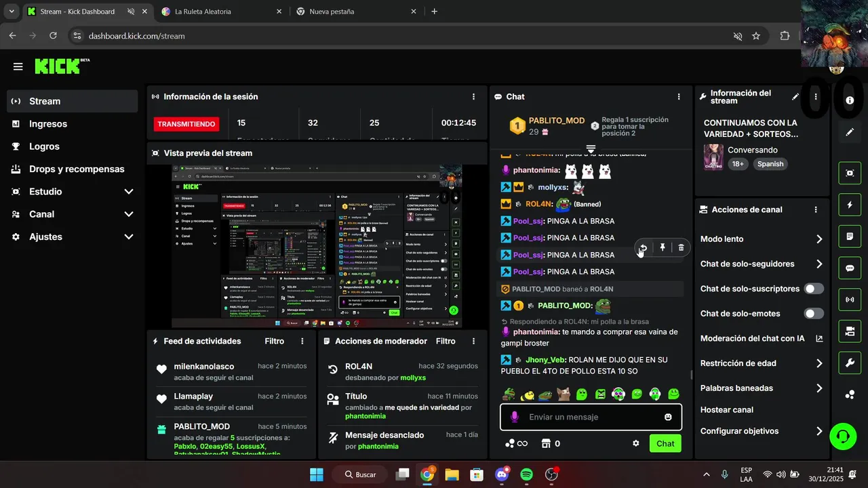Click the stream preview thumbnail
This screenshot has width=868, height=488.
click(317, 247)
